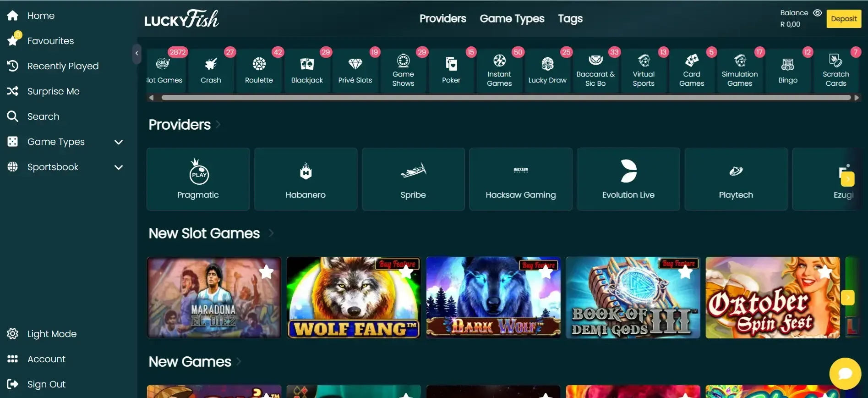
Task: Launch the Wolf Fang slot
Action: 354,298
